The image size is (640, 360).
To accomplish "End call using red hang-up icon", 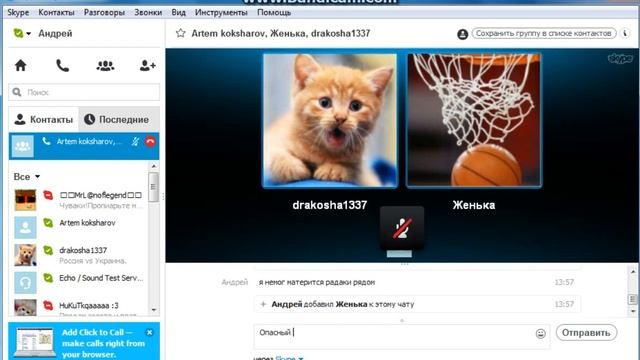I will click(x=150, y=142).
